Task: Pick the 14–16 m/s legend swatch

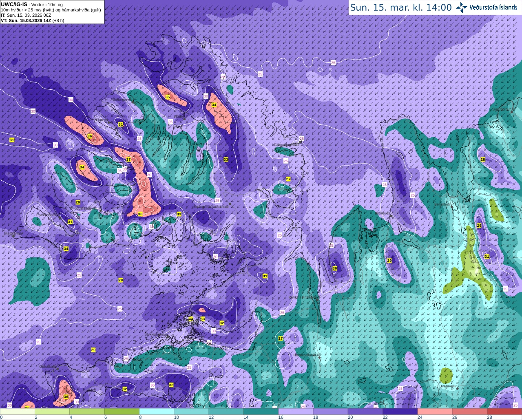Action: (x=261, y=411)
